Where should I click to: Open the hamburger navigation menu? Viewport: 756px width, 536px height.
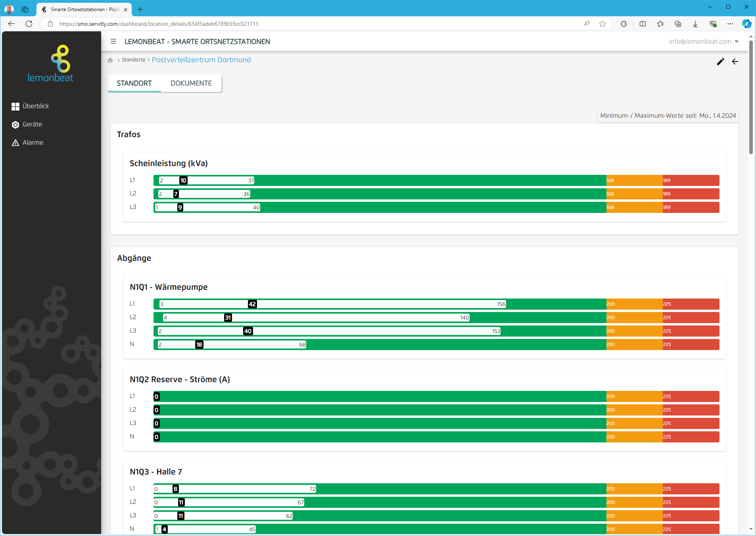point(113,41)
